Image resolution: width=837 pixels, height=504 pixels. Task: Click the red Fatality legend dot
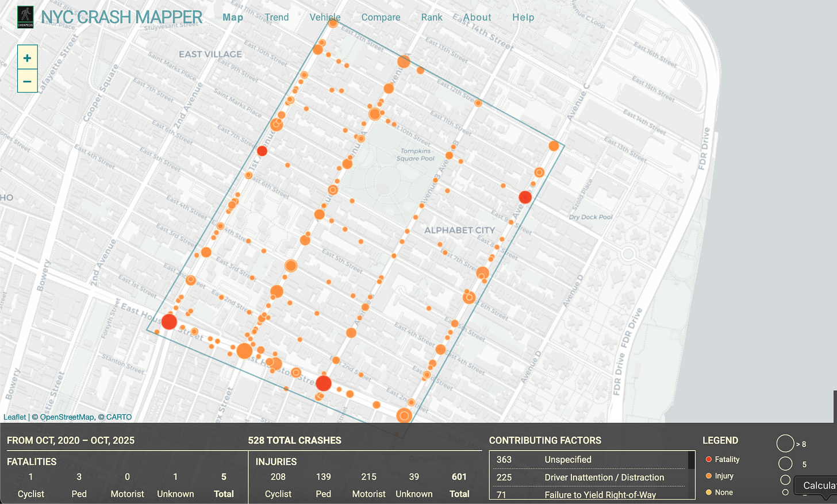tap(709, 459)
